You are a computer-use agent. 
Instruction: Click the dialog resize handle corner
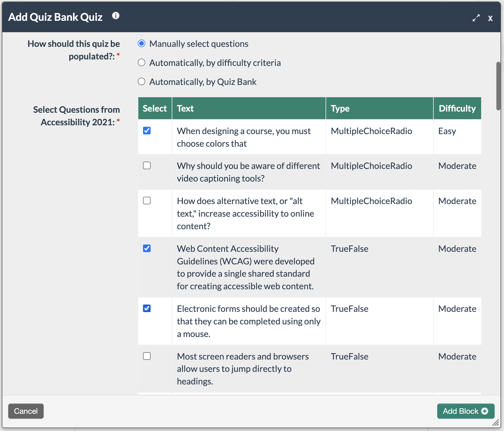point(496,423)
